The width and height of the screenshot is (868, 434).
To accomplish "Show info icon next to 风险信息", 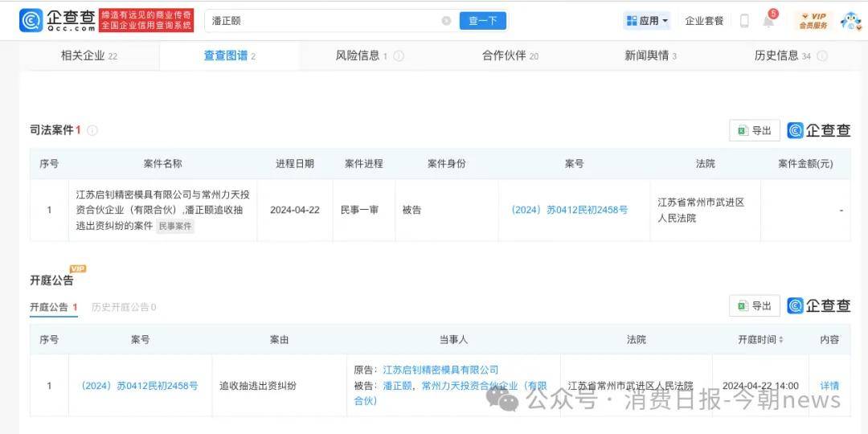I will [399, 56].
